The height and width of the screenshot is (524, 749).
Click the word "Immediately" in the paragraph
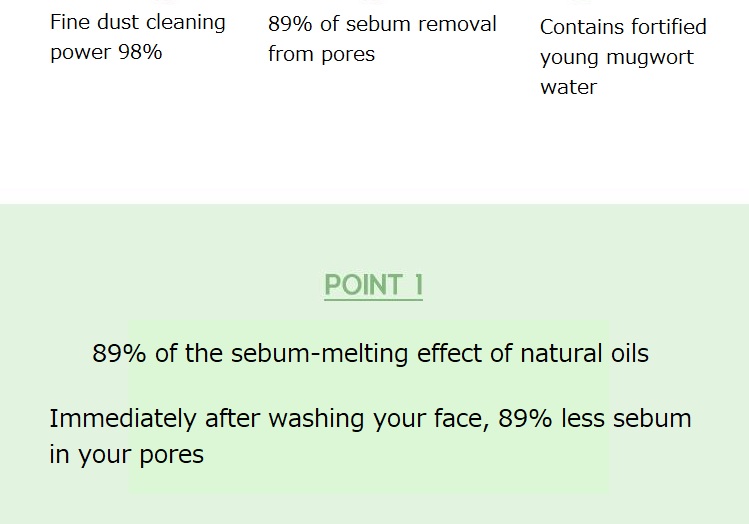123,418
